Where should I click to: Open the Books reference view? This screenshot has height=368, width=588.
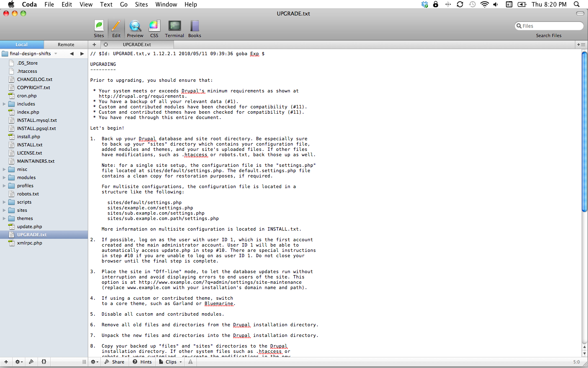coord(194,29)
